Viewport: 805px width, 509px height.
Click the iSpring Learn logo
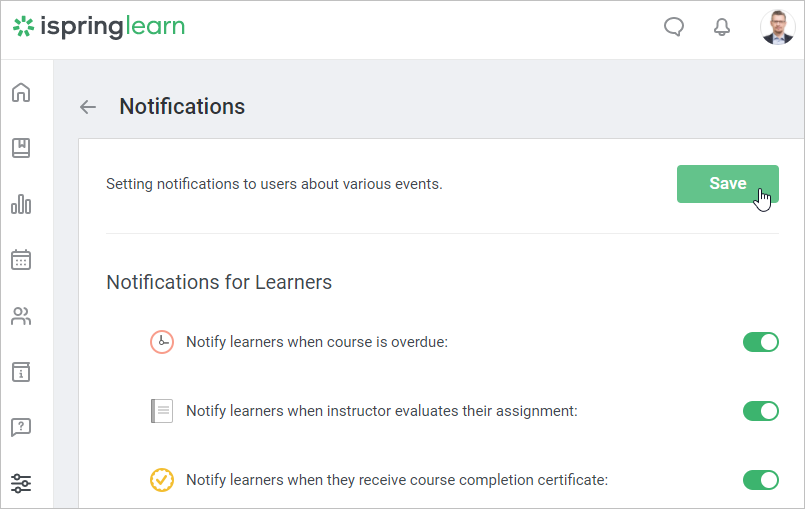pyautogui.click(x=98, y=27)
